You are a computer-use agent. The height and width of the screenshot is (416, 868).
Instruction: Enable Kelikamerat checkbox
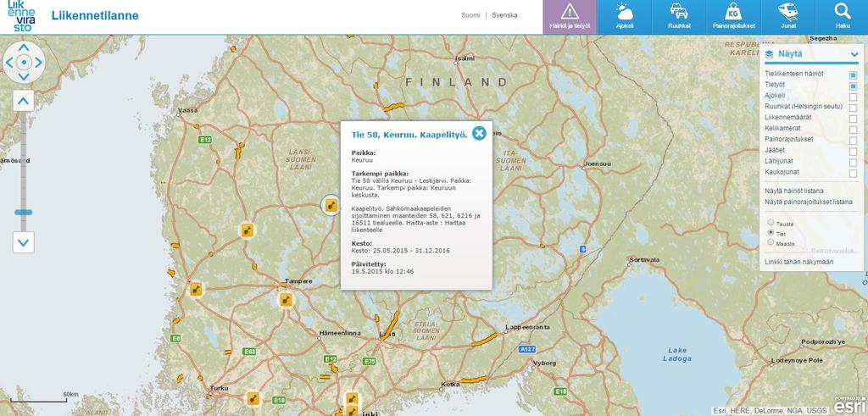(853, 130)
